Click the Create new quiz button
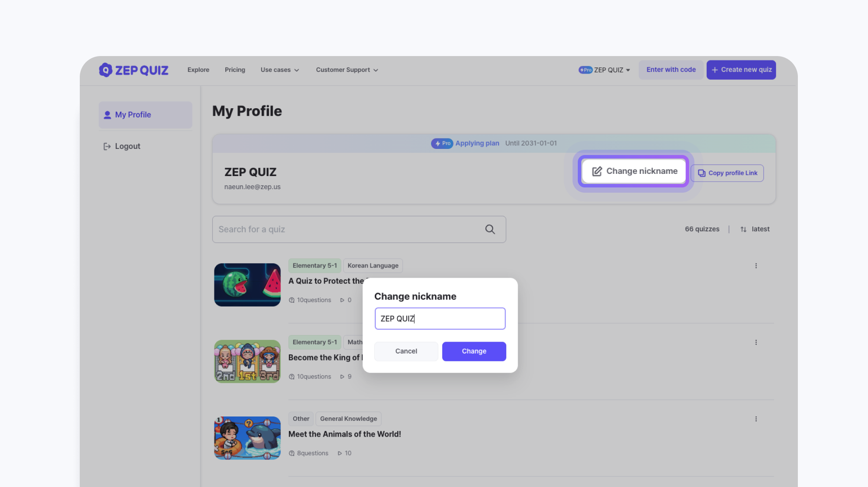 [x=741, y=70]
